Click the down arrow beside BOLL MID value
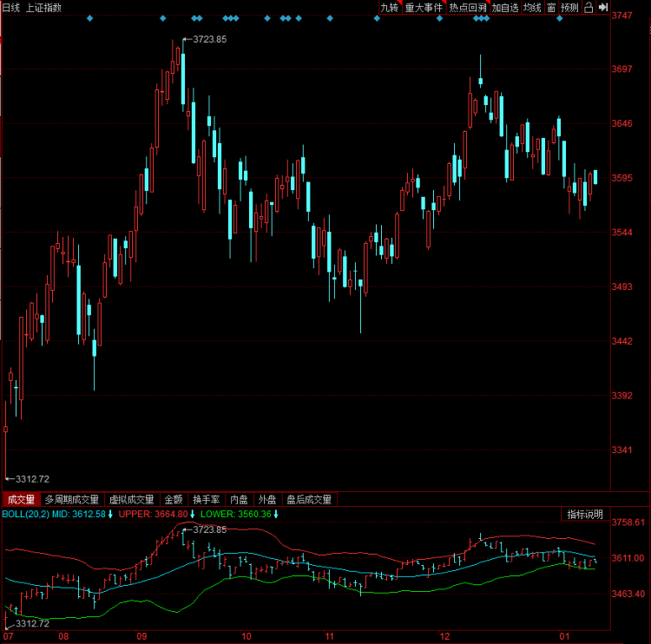Viewport: 651px width, 644px height. (x=111, y=515)
